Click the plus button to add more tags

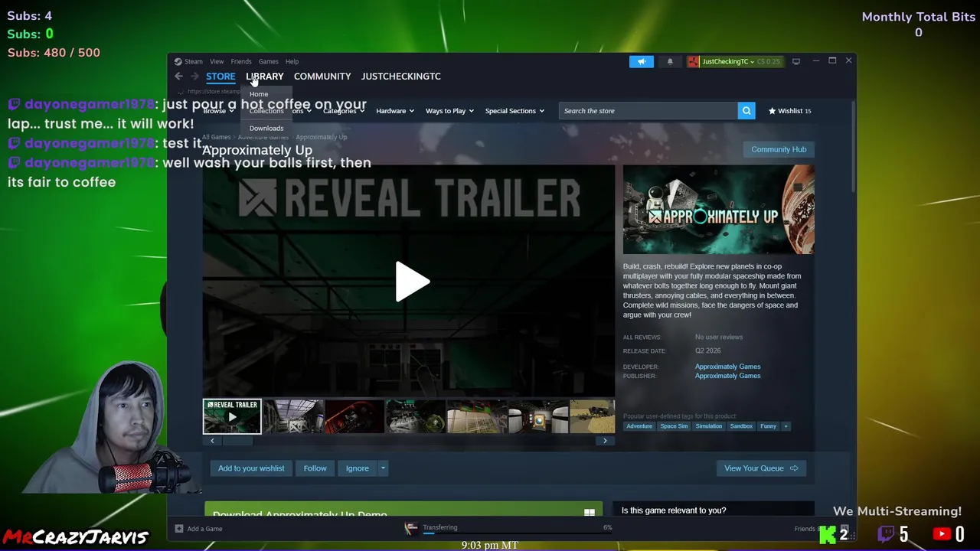tap(786, 426)
